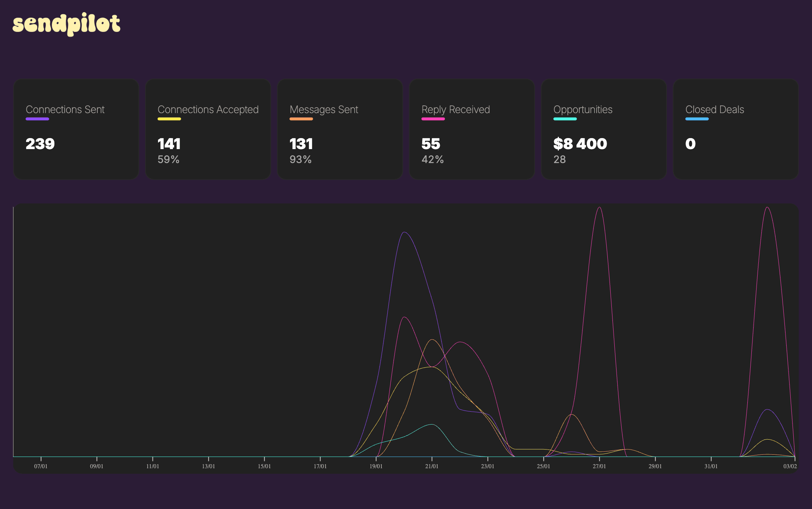Open the Reply Received card

point(472,129)
